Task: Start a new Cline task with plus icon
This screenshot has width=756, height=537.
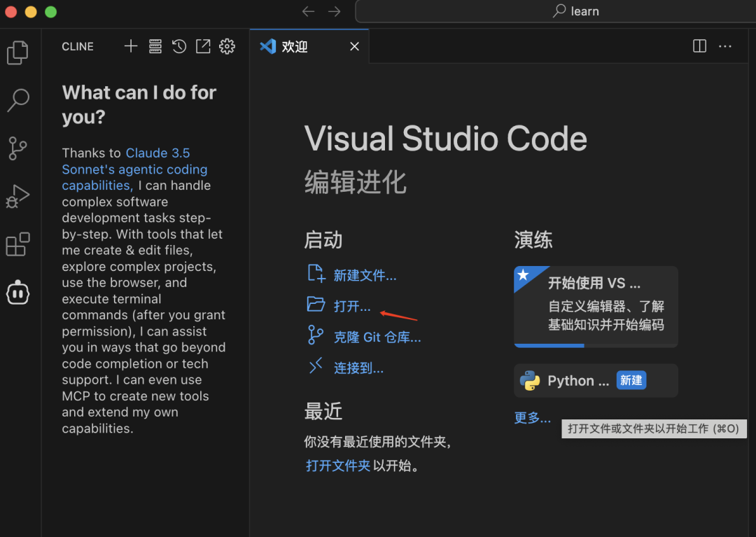Action: [130, 46]
